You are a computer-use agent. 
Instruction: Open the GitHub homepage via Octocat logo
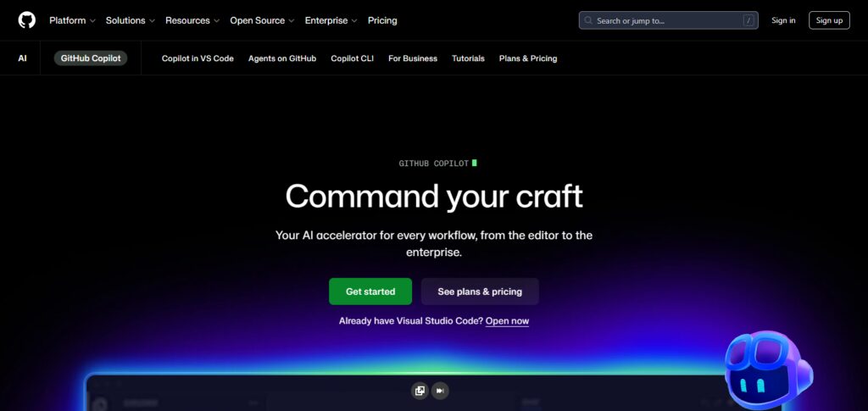point(26,20)
